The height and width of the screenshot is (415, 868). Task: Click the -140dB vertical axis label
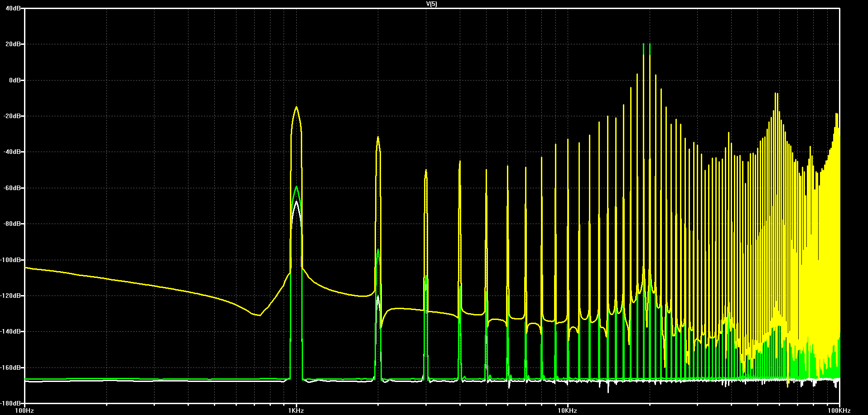pos(10,332)
